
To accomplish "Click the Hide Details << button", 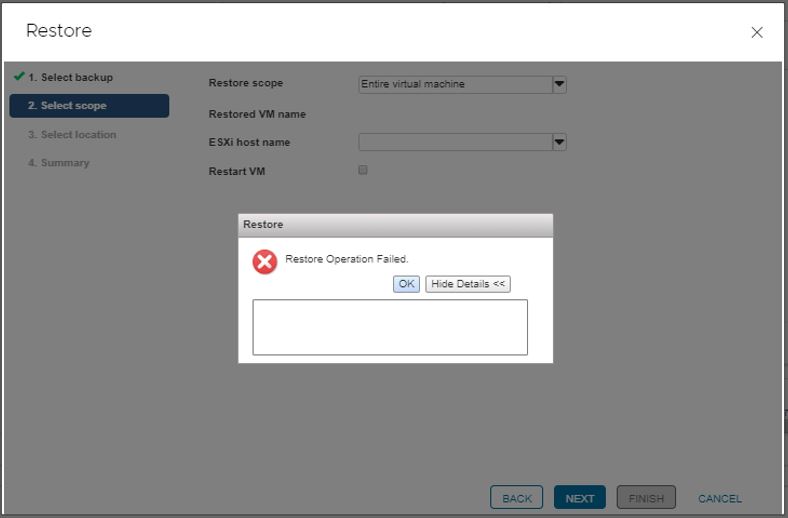I will point(468,284).
